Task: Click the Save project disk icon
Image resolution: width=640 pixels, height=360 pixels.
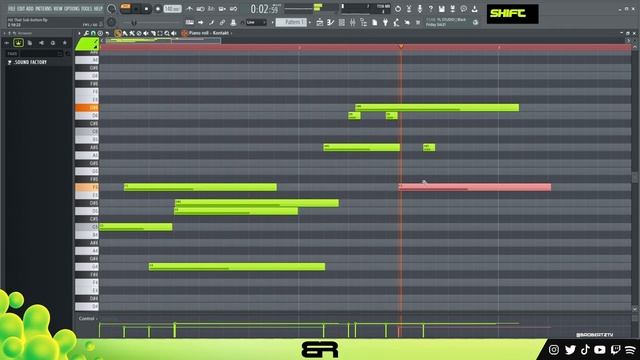Action: click(x=442, y=9)
